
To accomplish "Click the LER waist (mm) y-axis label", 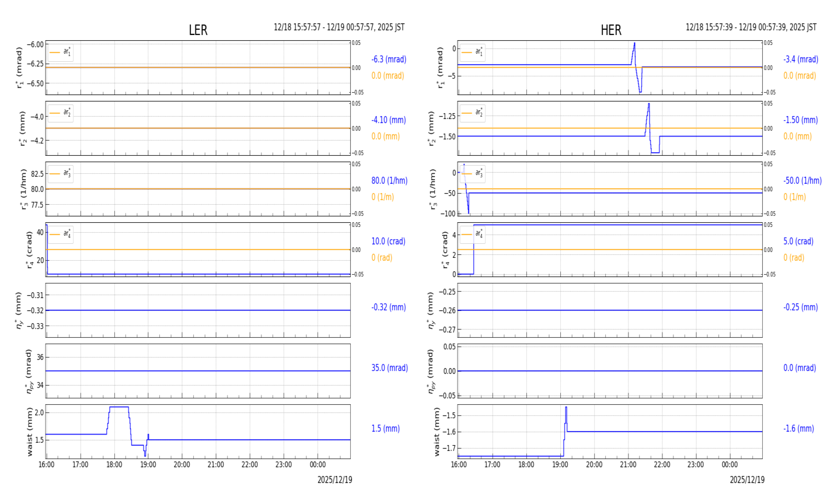I will 29,432.
